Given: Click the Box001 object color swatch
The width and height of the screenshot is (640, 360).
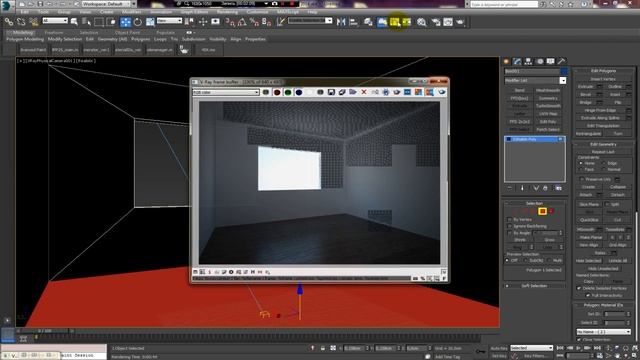Looking at the screenshot, I should (x=564, y=71).
